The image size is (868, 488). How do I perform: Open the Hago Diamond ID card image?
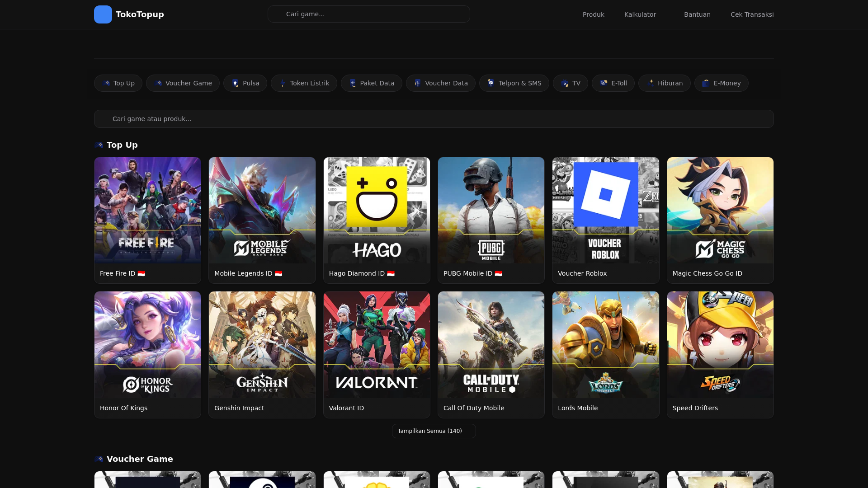pyautogui.click(x=377, y=210)
